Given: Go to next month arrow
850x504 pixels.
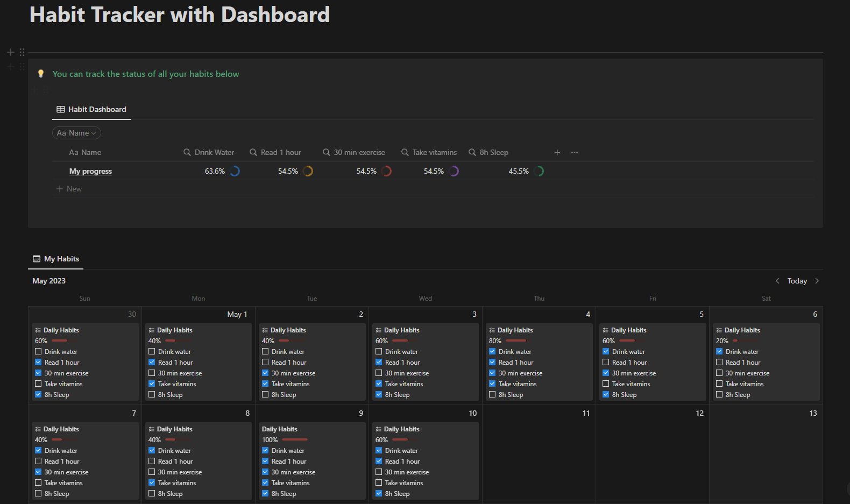Looking at the screenshot, I should click(x=817, y=281).
